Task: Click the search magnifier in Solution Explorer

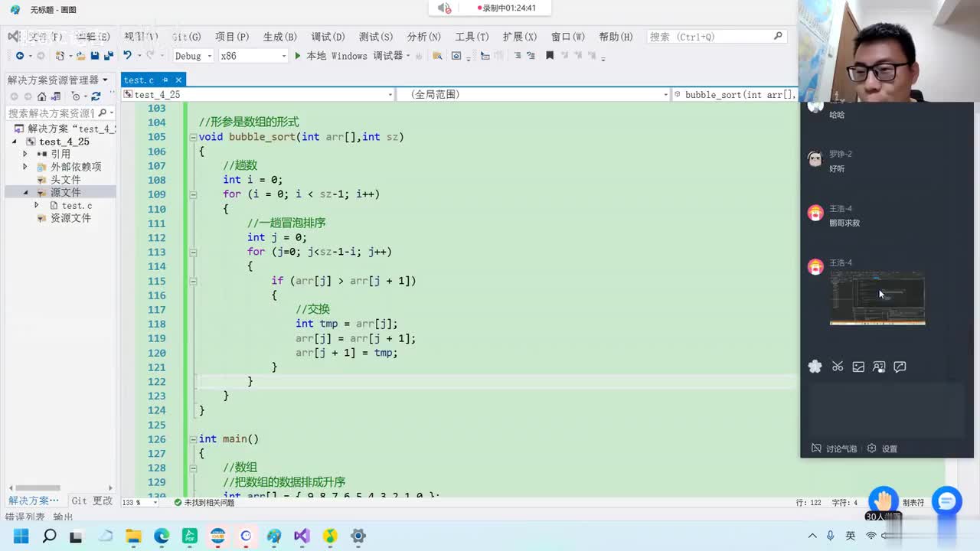Action: (101, 112)
